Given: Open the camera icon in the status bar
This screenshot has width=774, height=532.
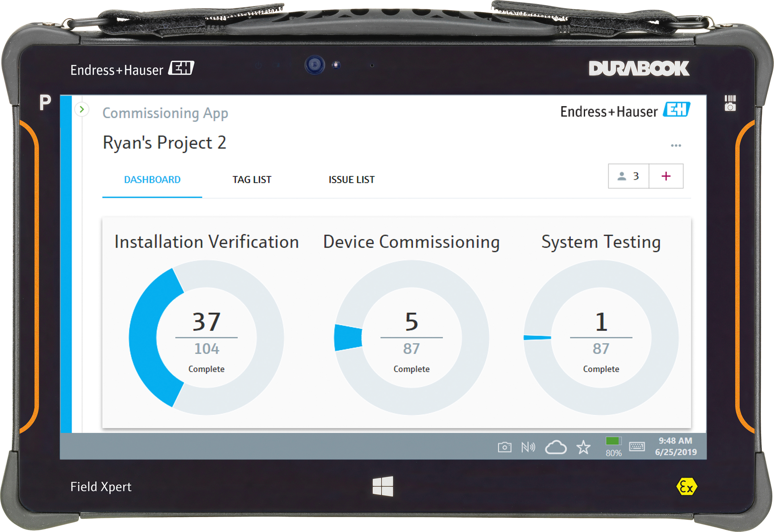Looking at the screenshot, I should coord(505,447).
